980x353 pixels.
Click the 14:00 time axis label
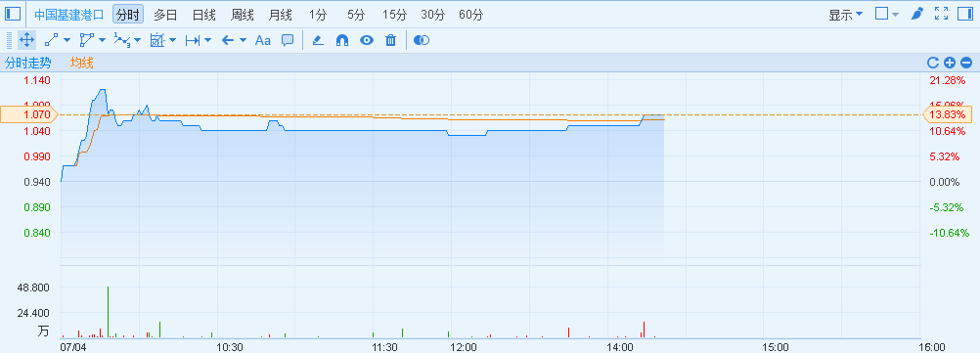[x=620, y=347]
